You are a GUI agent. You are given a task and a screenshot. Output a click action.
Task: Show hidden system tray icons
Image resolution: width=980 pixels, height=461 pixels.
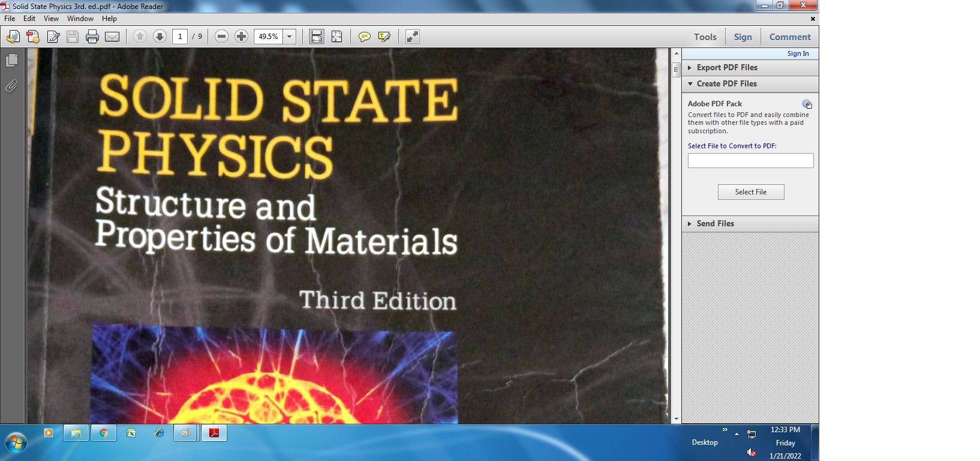click(x=736, y=434)
